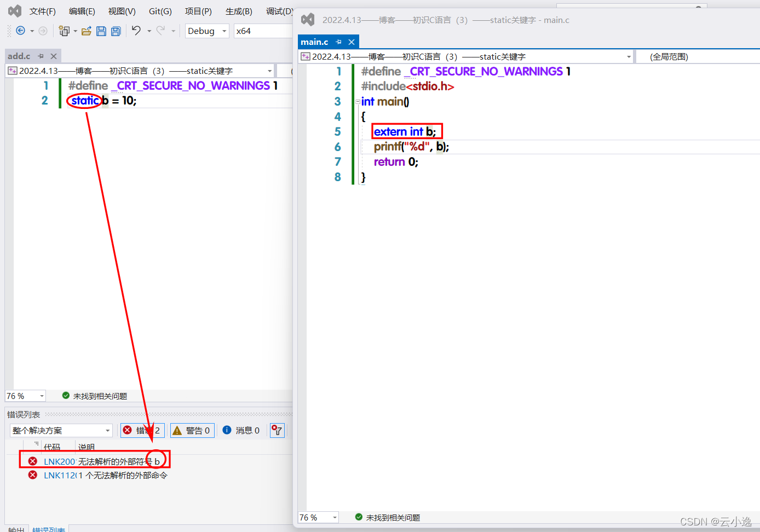The image size is (760, 532).
Task: Close the main.c tab
Action: 352,42
